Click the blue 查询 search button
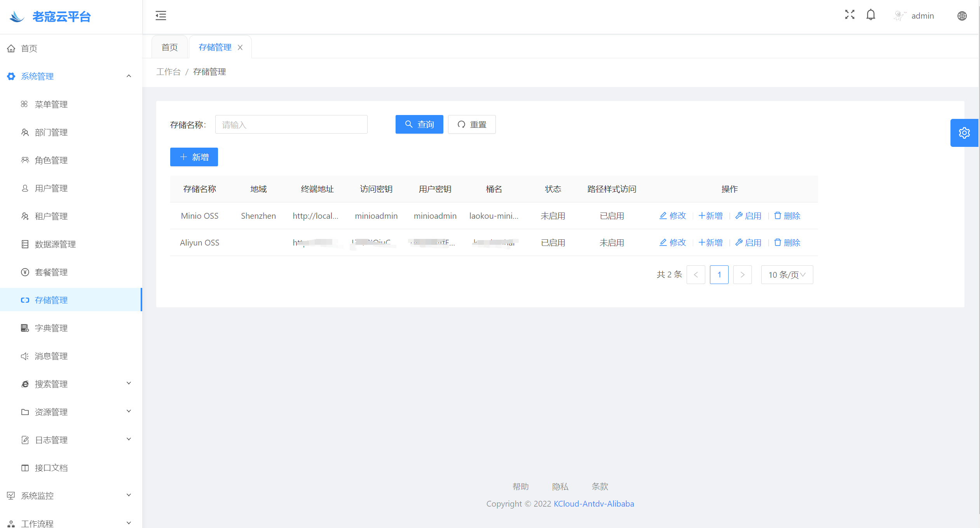Viewport: 980px width, 528px height. click(x=419, y=124)
